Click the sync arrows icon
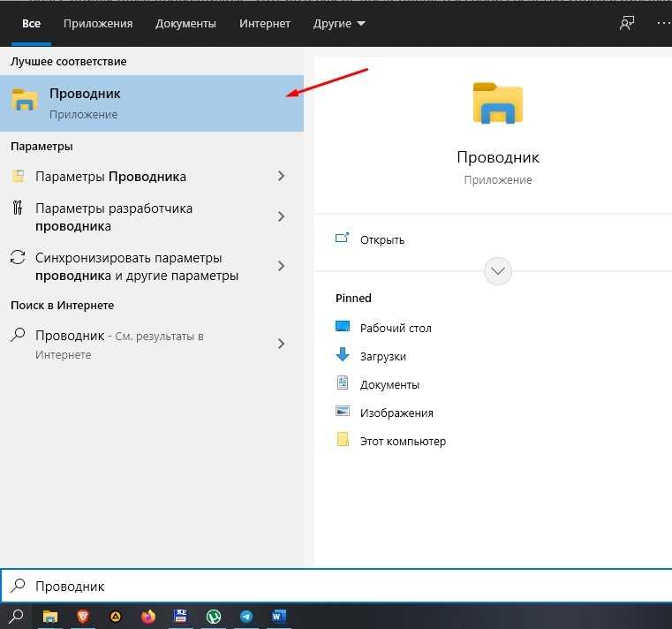This screenshot has width=672, height=629. coord(18,257)
